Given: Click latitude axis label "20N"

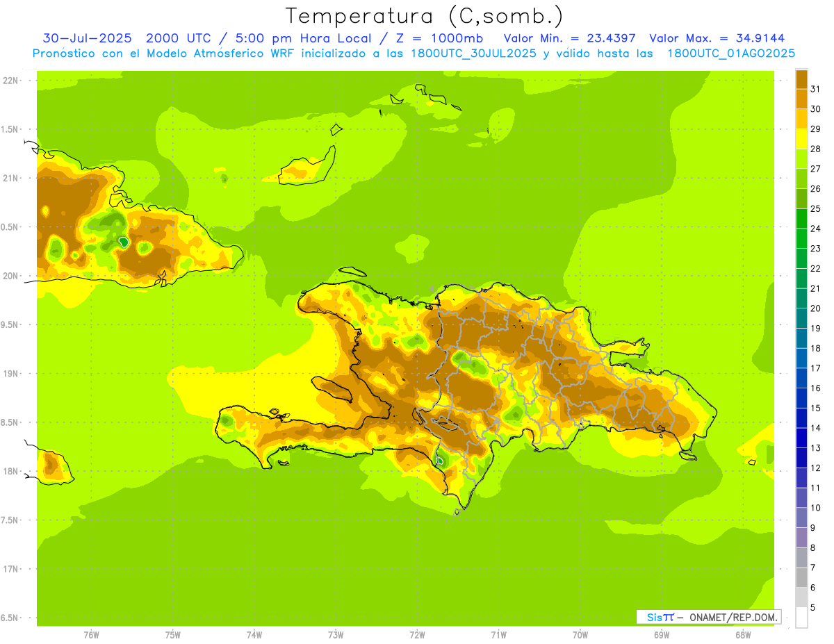Looking at the screenshot, I should pyautogui.click(x=10, y=276).
